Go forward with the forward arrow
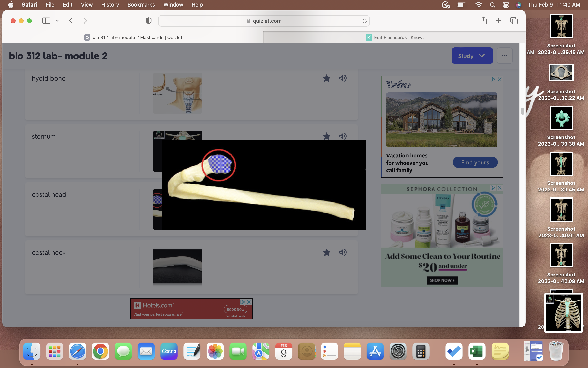588x368 pixels. click(x=85, y=21)
